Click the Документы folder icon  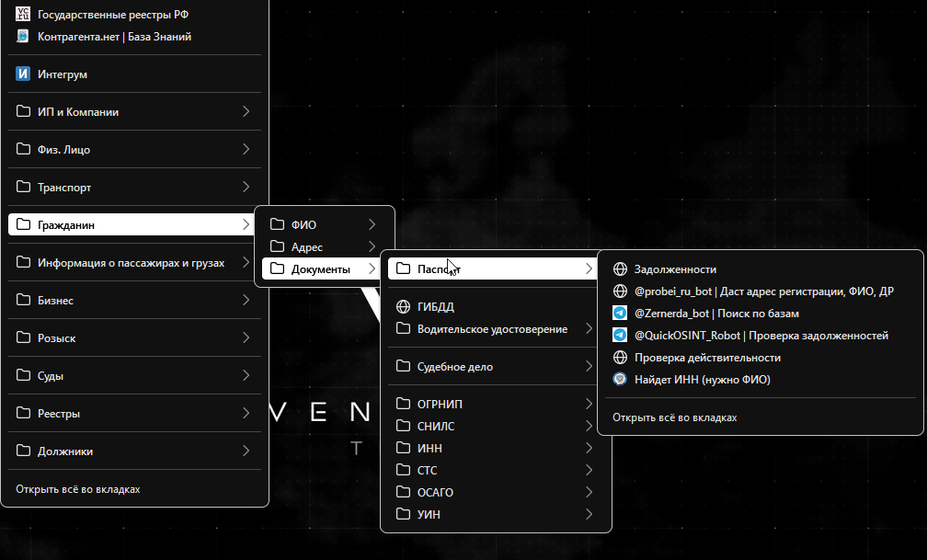click(x=277, y=269)
